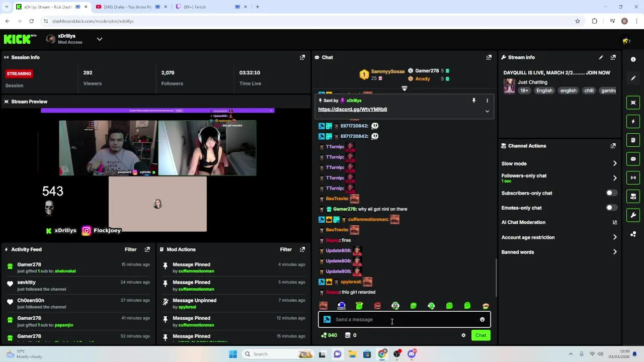Screen dimensions: 644x362
Task: Toggle the broadcast session sidebar icon
Action: point(633,177)
